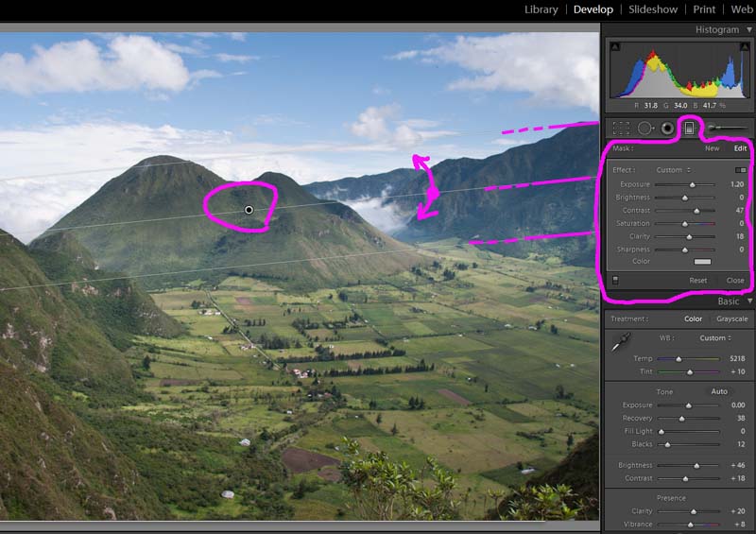The image size is (756, 534).
Task: Open the WB Custom dropdown
Action: coord(715,338)
